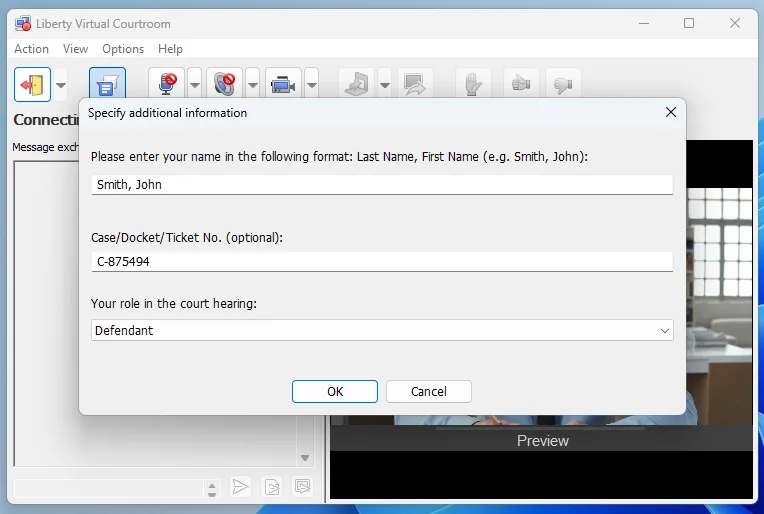Click the Cancel button
Image resolution: width=764 pixels, height=514 pixels.
point(428,391)
